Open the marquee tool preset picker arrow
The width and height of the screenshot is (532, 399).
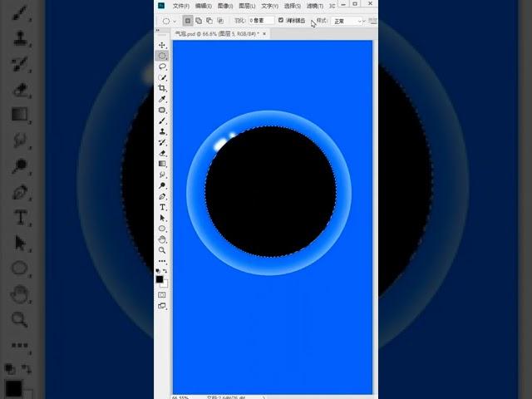[x=176, y=21]
